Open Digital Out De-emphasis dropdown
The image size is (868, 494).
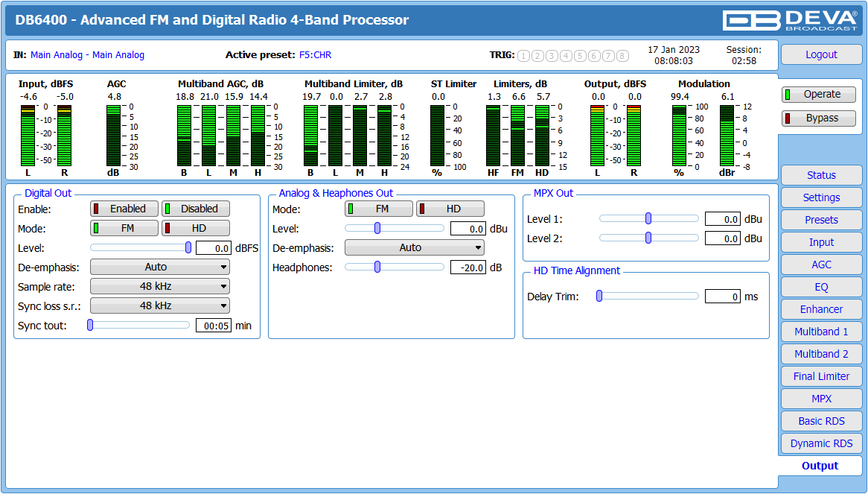click(160, 267)
